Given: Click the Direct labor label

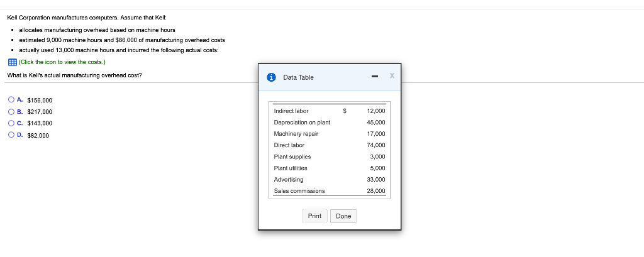Looking at the screenshot, I should (x=289, y=145).
